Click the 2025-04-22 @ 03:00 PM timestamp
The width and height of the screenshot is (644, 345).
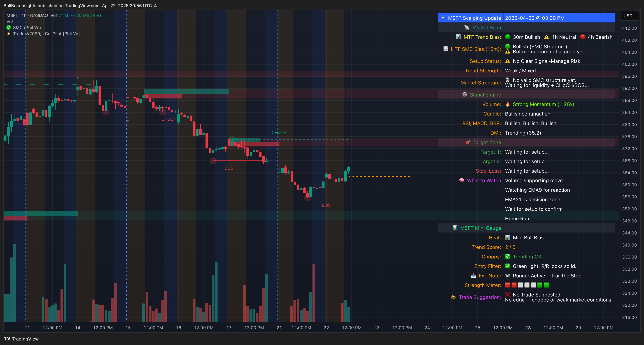coord(535,18)
